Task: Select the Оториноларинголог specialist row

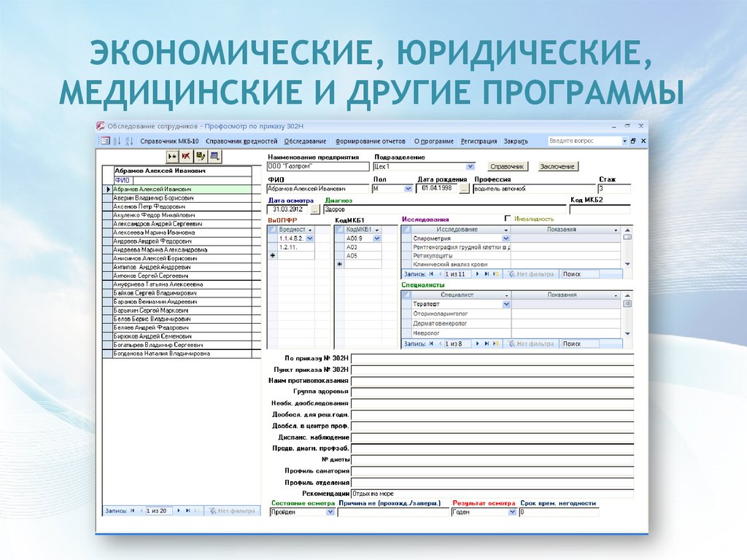Action: (x=462, y=314)
